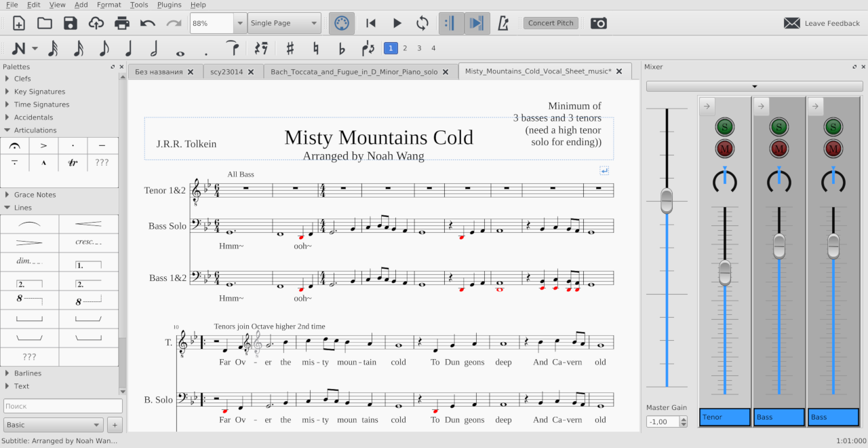The height and width of the screenshot is (448, 868).
Task: Open the Basic workspace dropdown
Action: pos(53,425)
